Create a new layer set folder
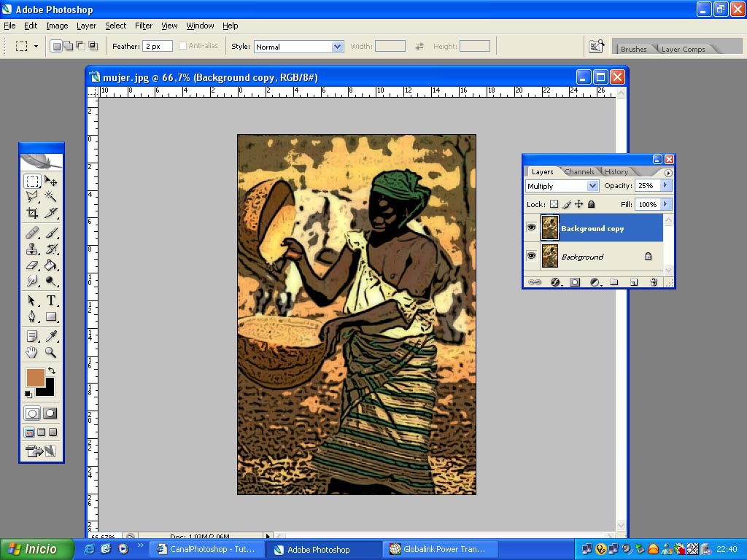The image size is (747, 560). [x=614, y=282]
